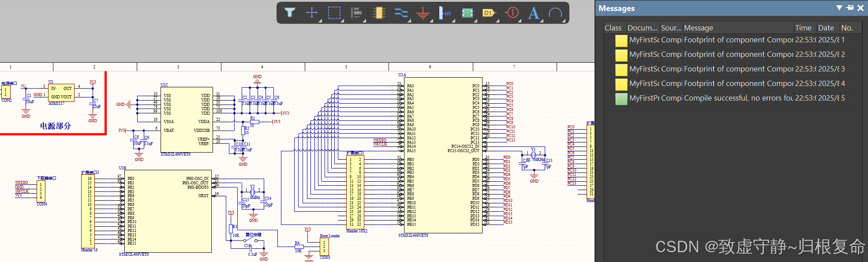Screen dimensions: 868x262
Task: Click the No. column header
Action: point(847,28)
